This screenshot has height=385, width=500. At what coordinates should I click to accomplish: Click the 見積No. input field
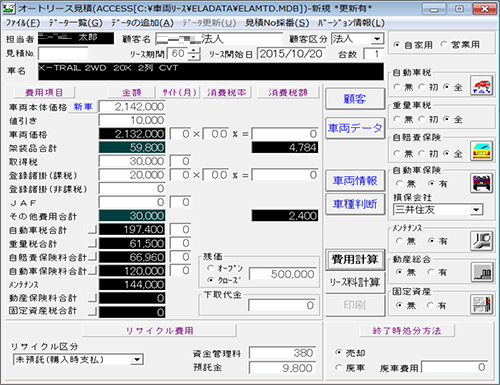[x=63, y=54]
